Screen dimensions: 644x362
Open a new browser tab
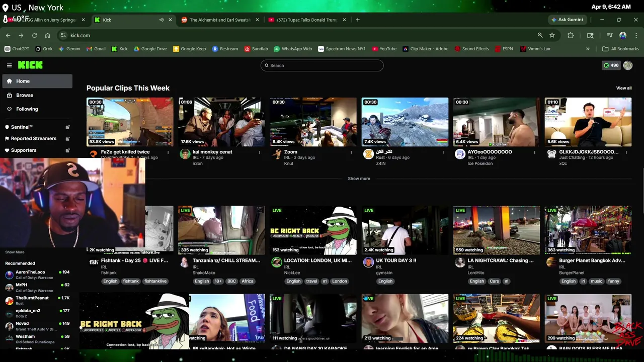click(358, 20)
